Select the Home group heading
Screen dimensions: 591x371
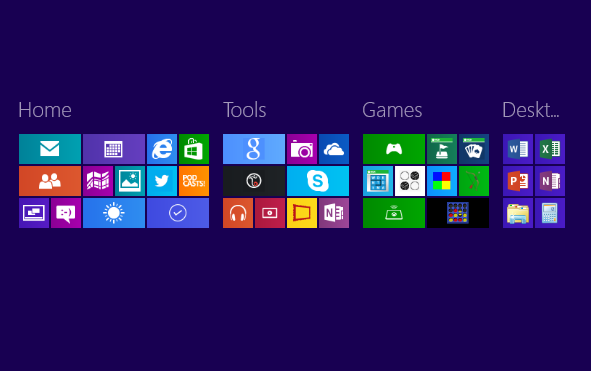[45, 110]
